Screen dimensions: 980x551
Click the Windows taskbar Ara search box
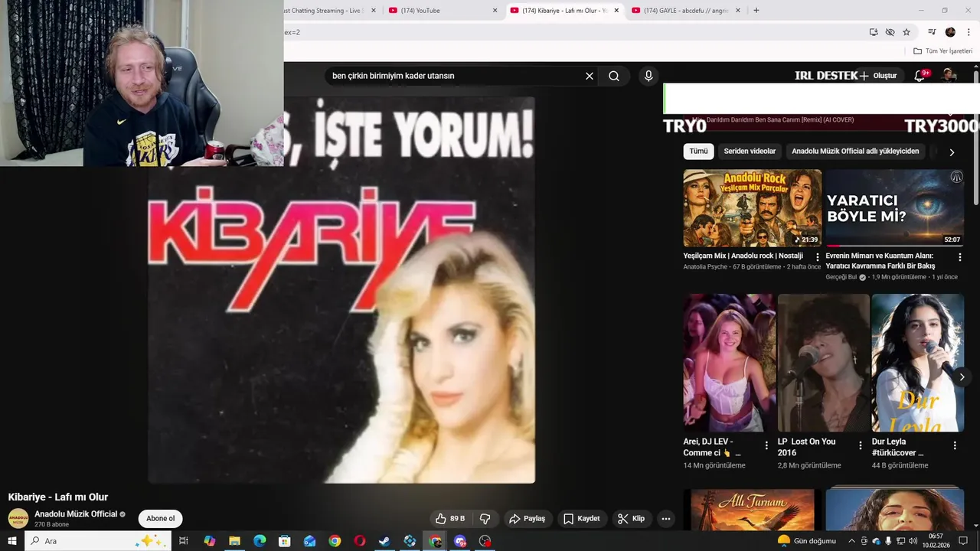(x=97, y=541)
